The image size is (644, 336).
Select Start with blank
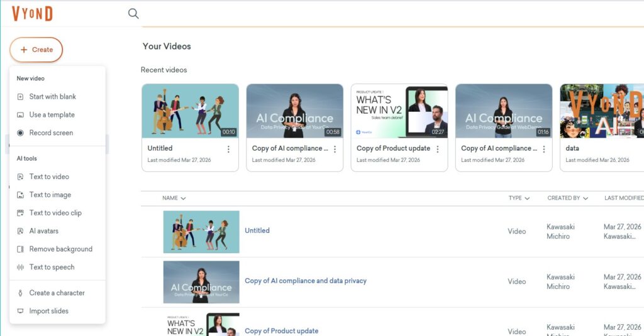point(52,97)
